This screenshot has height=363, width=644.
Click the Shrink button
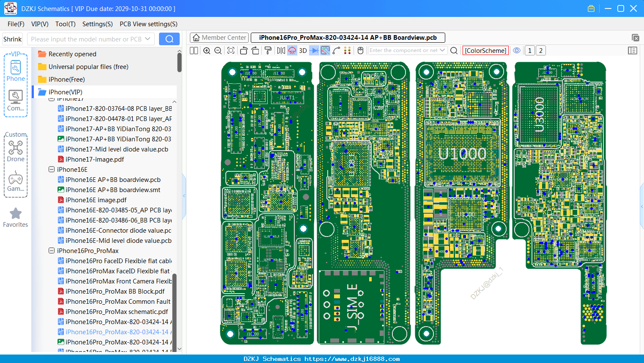(13, 39)
